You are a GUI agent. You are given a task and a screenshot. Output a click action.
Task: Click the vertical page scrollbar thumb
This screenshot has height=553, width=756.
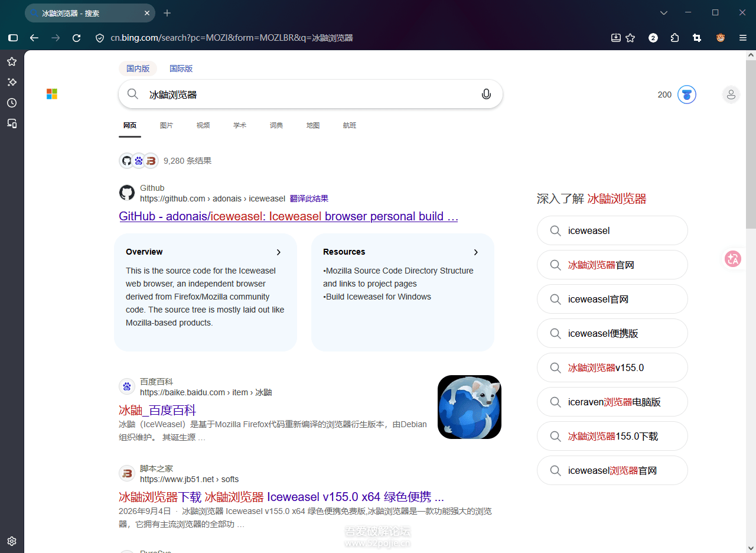tap(751, 144)
